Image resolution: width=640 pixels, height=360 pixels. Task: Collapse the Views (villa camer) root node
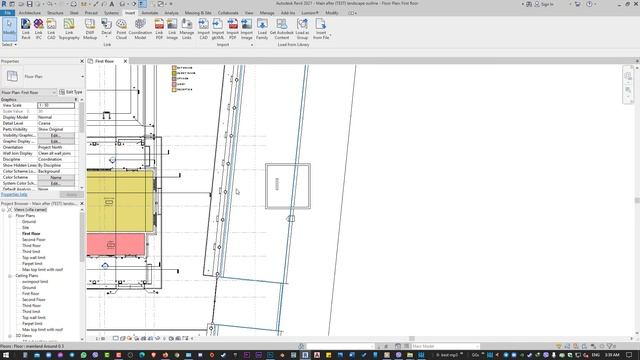click(x=3, y=209)
